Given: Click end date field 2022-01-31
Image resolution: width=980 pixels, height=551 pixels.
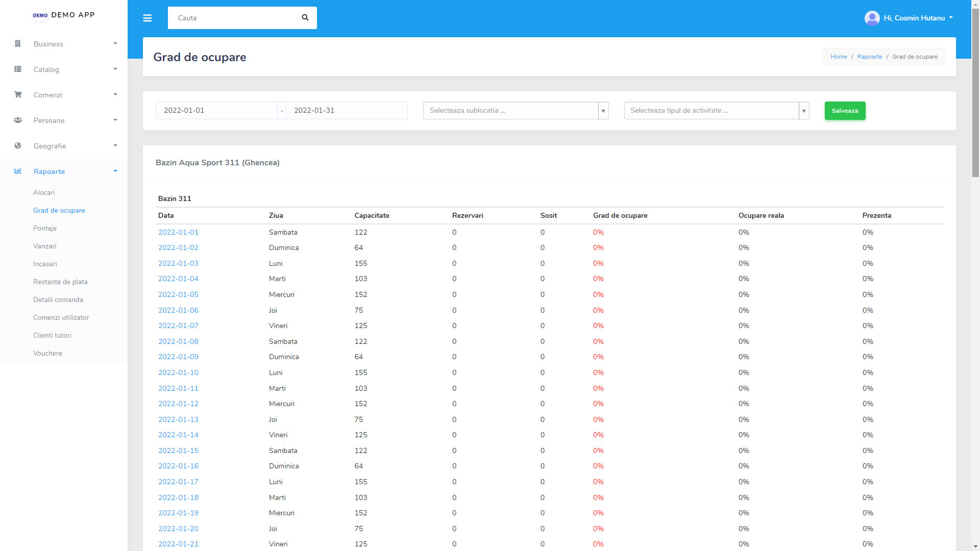Looking at the screenshot, I should click(x=347, y=111).
